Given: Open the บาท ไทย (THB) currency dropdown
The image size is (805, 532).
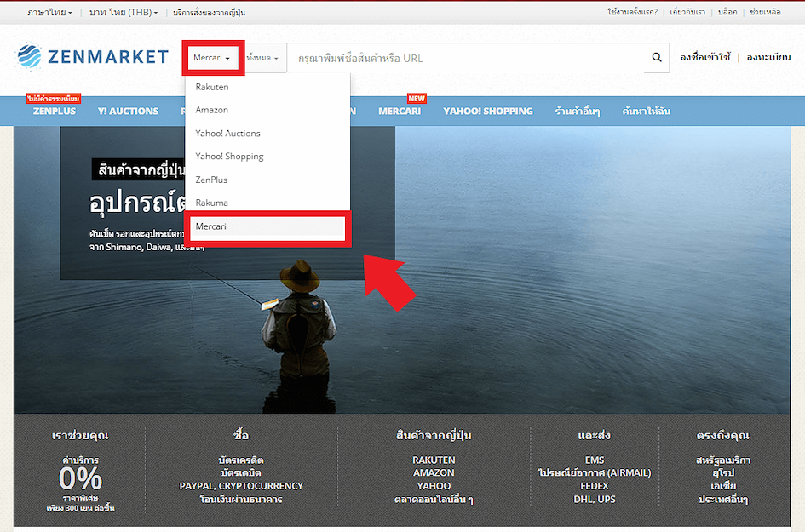Looking at the screenshot, I should coord(124,12).
